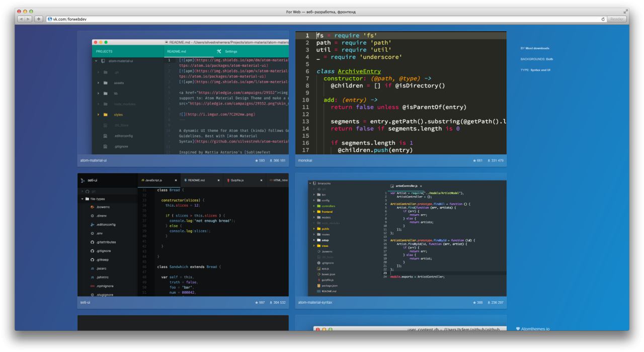Screen dimensions: 644x352
Task: Close the JavaScript.js tab in seti-ui preview
Action: [x=176, y=180]
